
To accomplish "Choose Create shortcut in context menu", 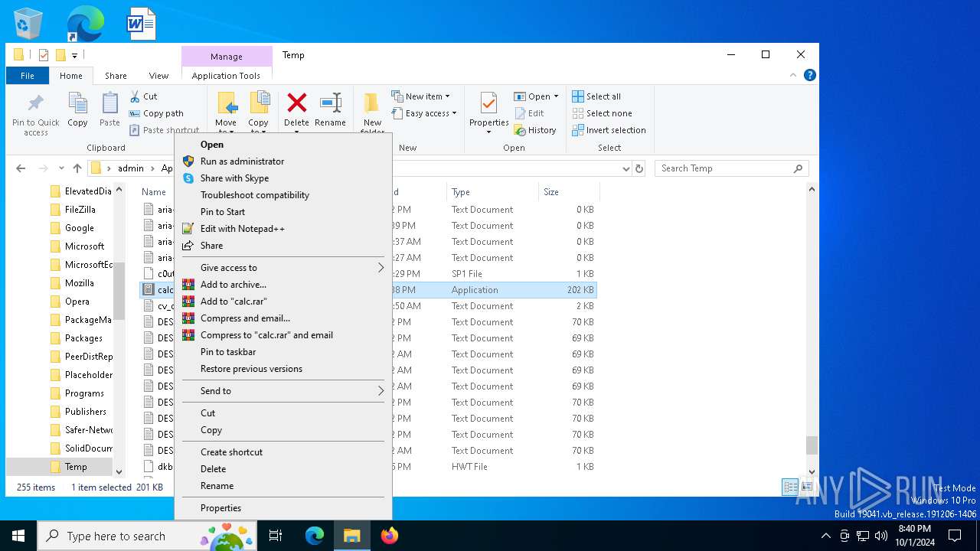I will [x=283, y=452].
